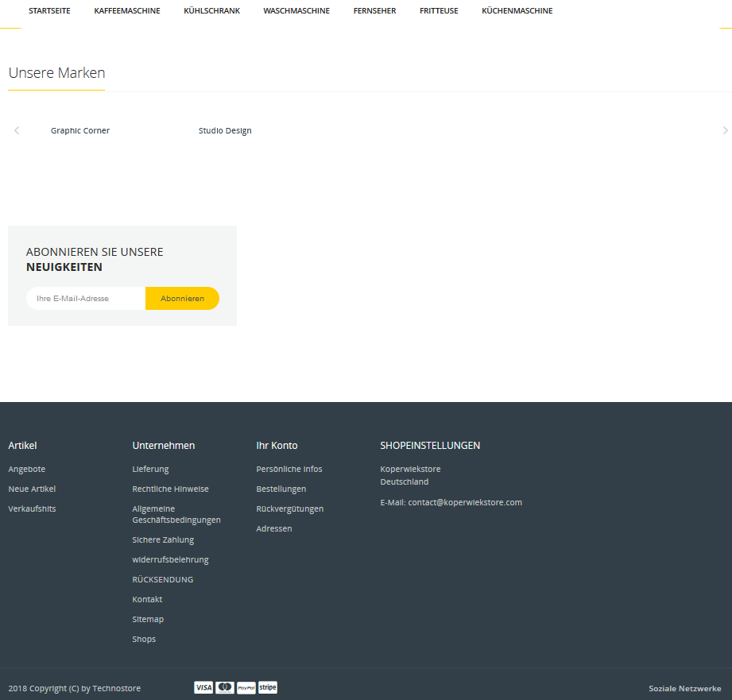The image size is (732, 700).
Task: Click the Artikel footer heading
Action: tap(22, 446)
